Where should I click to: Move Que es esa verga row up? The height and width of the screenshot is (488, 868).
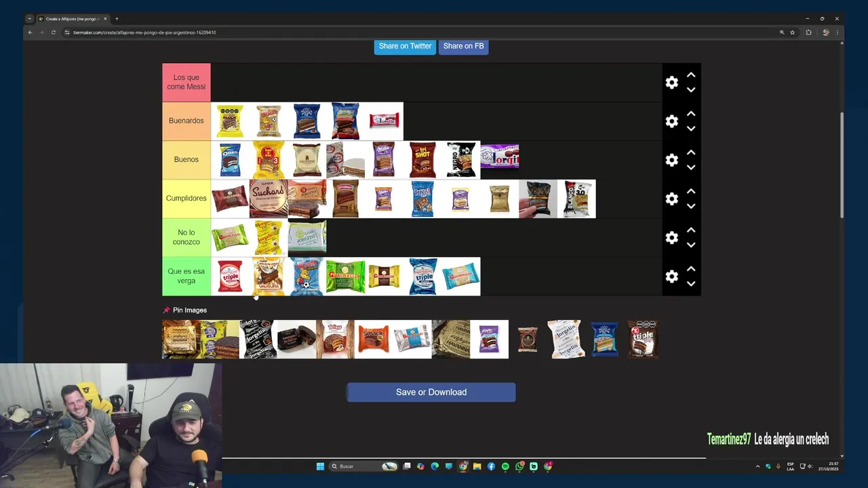click(x=690, y=269)
